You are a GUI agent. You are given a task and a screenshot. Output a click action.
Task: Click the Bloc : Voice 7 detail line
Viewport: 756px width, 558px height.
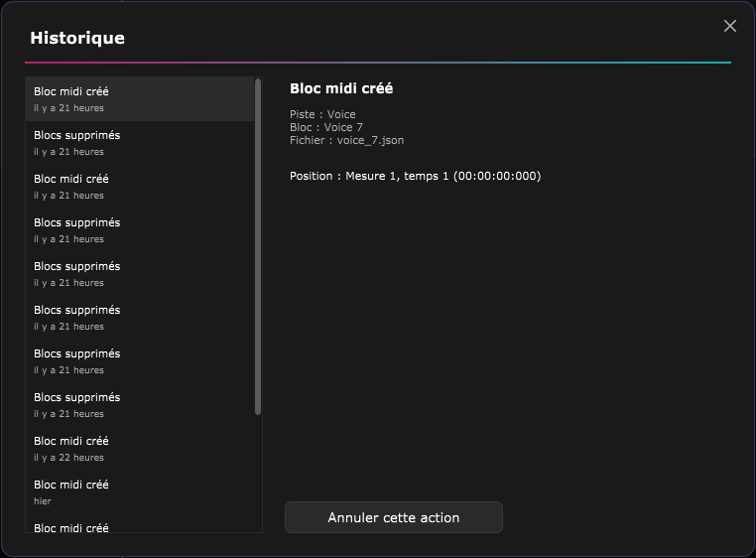point(326,127)
